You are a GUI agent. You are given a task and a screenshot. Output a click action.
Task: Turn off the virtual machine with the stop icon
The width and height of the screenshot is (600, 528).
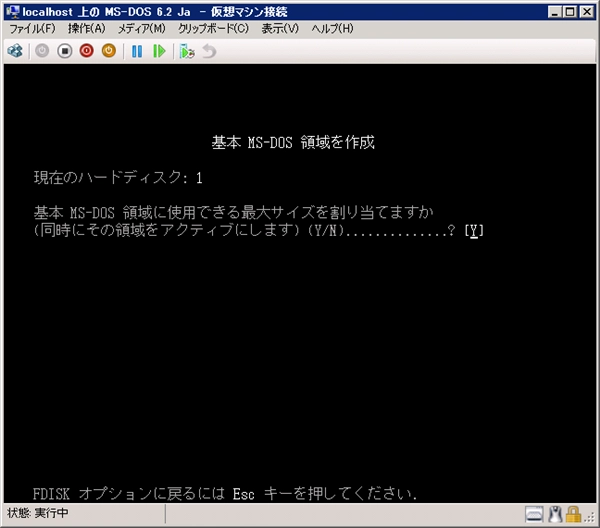click(65, 51)
